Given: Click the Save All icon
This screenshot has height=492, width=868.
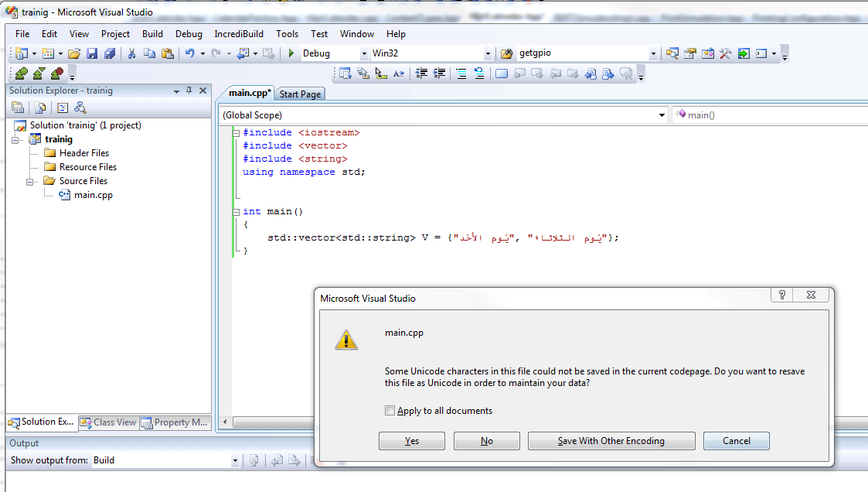Looking at the screenshot, I should click(110, 53).
